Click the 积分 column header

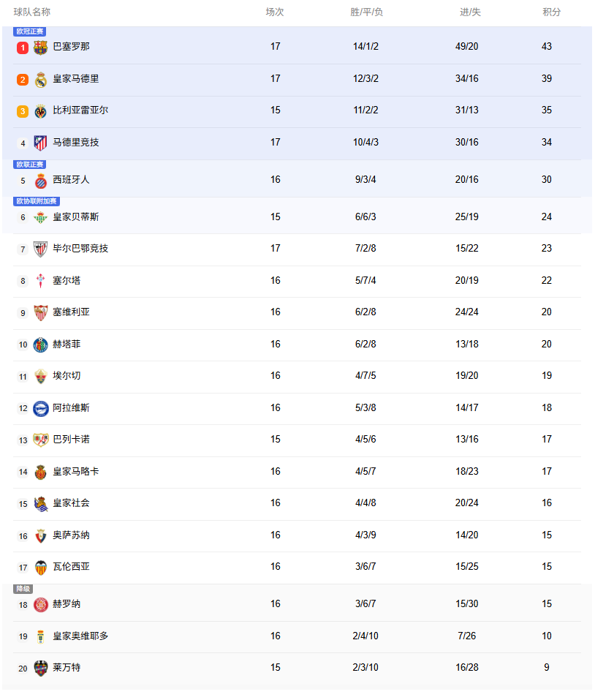point(552,12)
